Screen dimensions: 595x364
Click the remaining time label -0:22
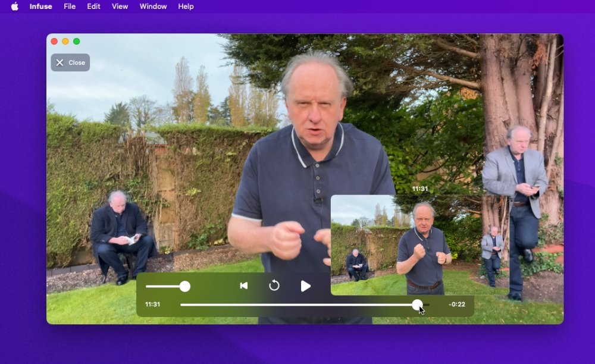coord(456,304)
